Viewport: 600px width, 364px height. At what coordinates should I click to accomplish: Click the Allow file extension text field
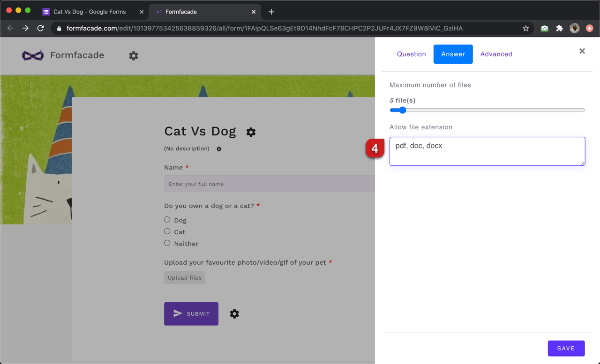[x=487, y=151]
